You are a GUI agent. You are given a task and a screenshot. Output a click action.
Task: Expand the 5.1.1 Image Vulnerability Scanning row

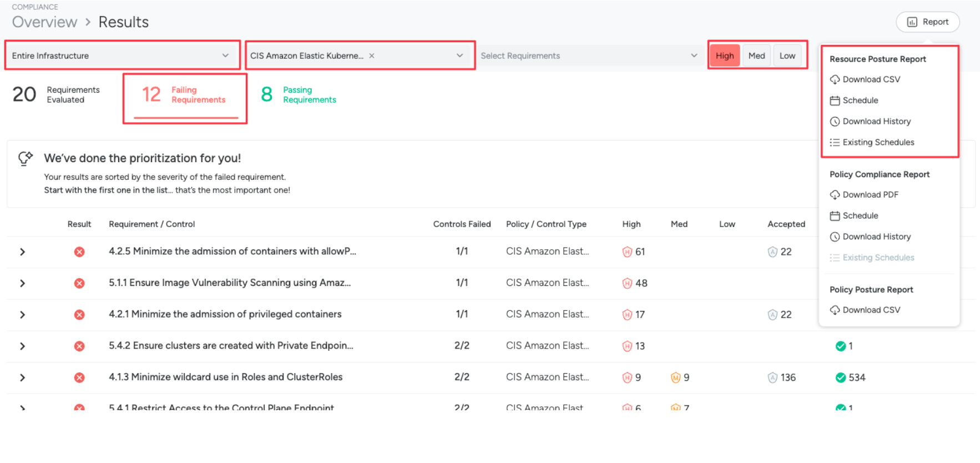click(x=22, y=283)
